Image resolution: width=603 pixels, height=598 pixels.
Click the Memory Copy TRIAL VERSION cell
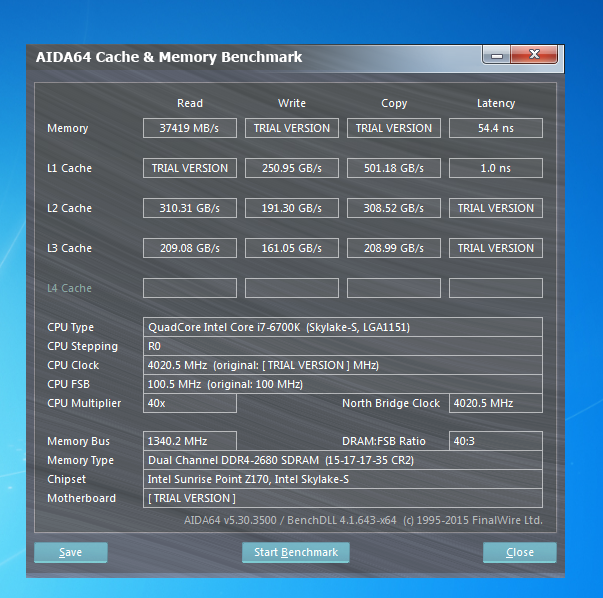click(394, 128)
